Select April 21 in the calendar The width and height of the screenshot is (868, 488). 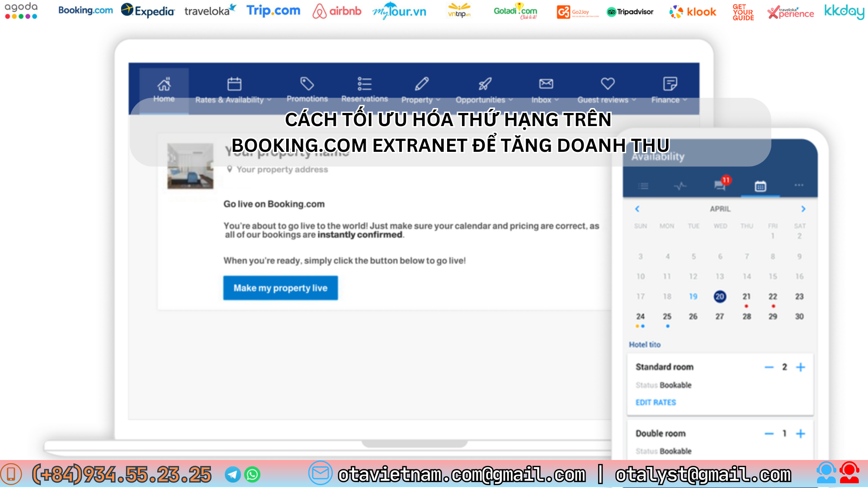pyautogui.click(x=746, y=296)
